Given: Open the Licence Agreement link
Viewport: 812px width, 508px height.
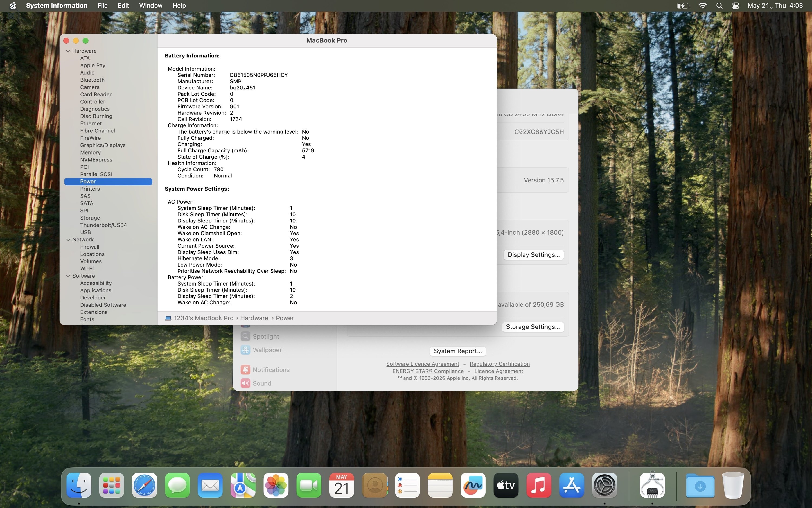Looking at the screenshot, I should point(499,371).
